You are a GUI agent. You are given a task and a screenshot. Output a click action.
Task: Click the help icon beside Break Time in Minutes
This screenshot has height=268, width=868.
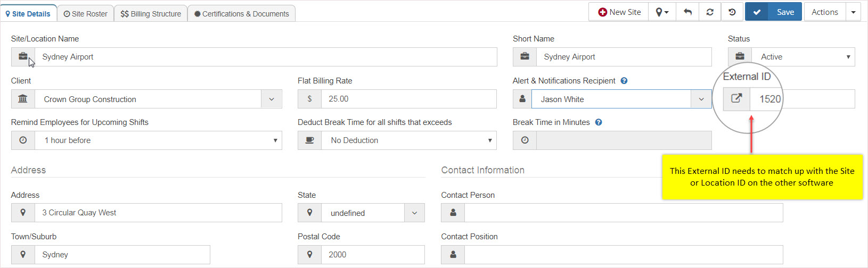pos(599,122)
